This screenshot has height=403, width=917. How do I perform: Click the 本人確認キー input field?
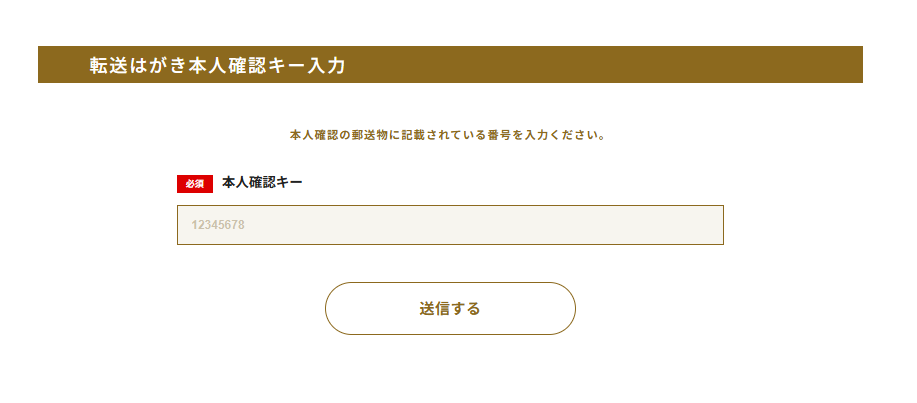click(x=450, y=225)
